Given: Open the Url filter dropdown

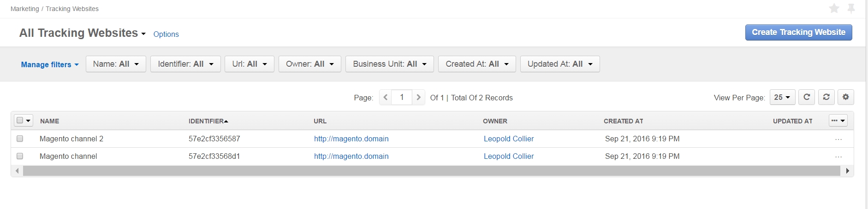Looking at the screenshot, I should (250, 64).
